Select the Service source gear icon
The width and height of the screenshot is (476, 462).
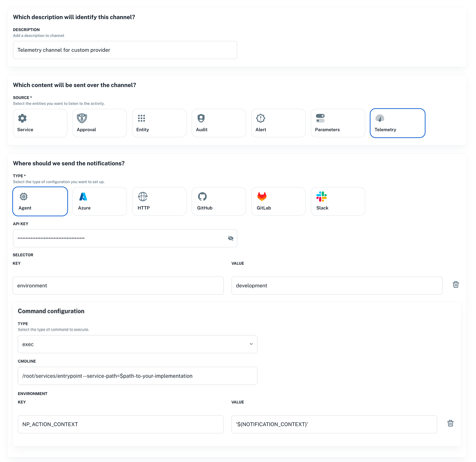(x=22, y=118)
